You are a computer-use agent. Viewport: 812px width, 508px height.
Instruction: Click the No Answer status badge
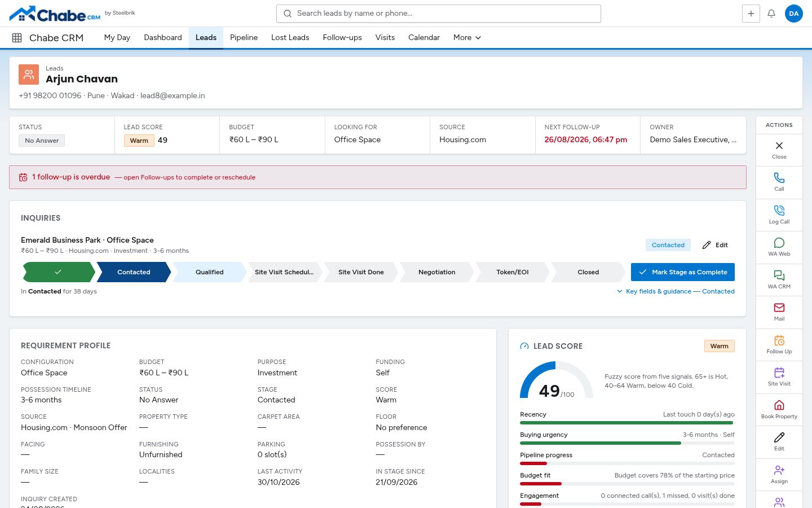point(42,141)
